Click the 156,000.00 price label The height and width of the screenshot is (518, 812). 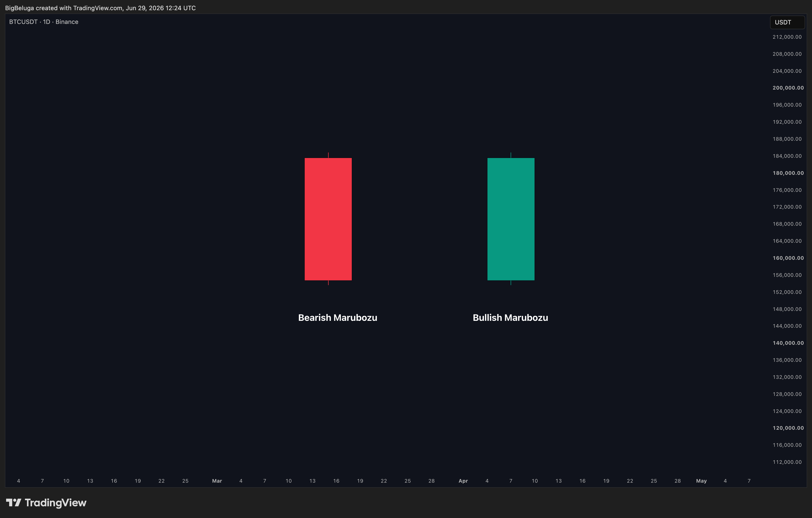pos(787,275)
